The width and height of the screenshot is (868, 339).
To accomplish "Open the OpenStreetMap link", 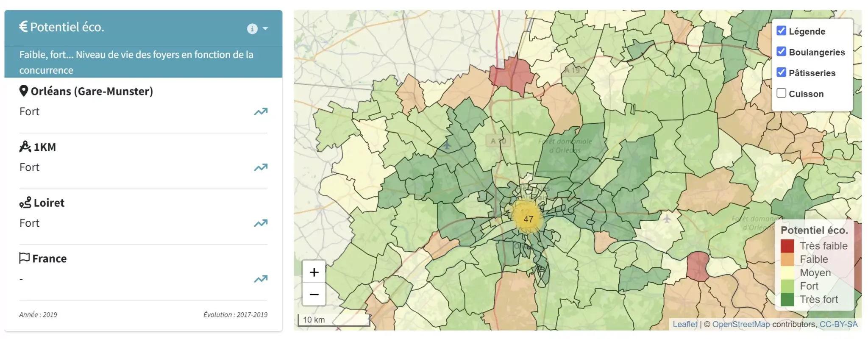I will [x=741, y=324].
